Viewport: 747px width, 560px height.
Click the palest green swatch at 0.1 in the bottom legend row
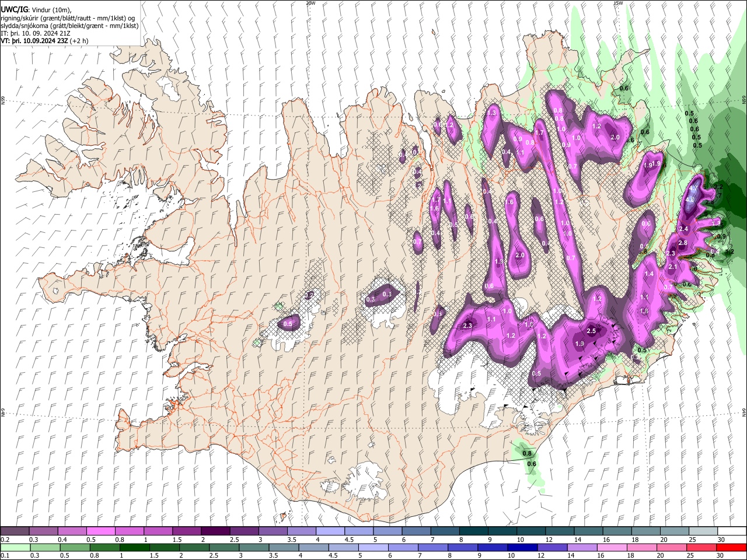point(15,547)
